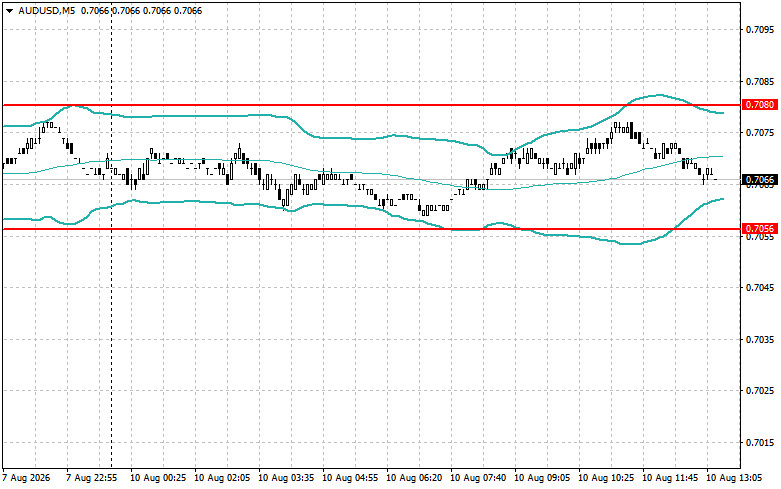
Task: Click the 10 Aug 13:05 time label
Action: [734, 478]
